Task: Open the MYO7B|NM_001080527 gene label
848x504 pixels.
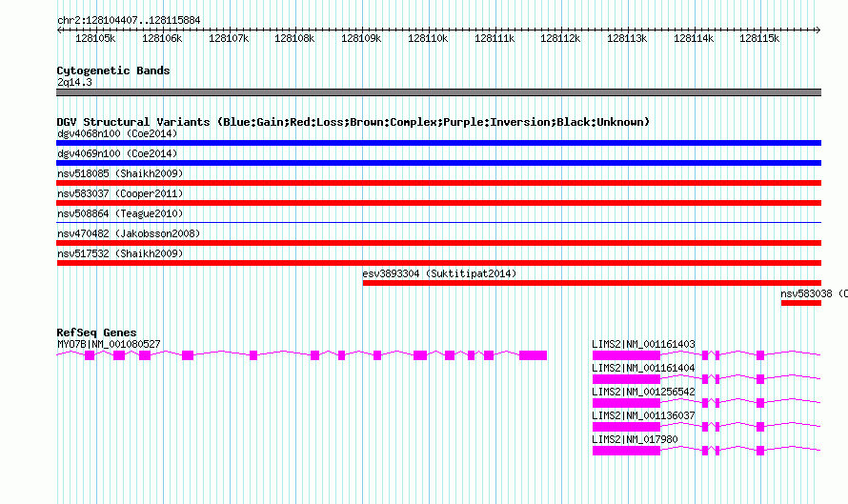Action: (x=109, y=344)
